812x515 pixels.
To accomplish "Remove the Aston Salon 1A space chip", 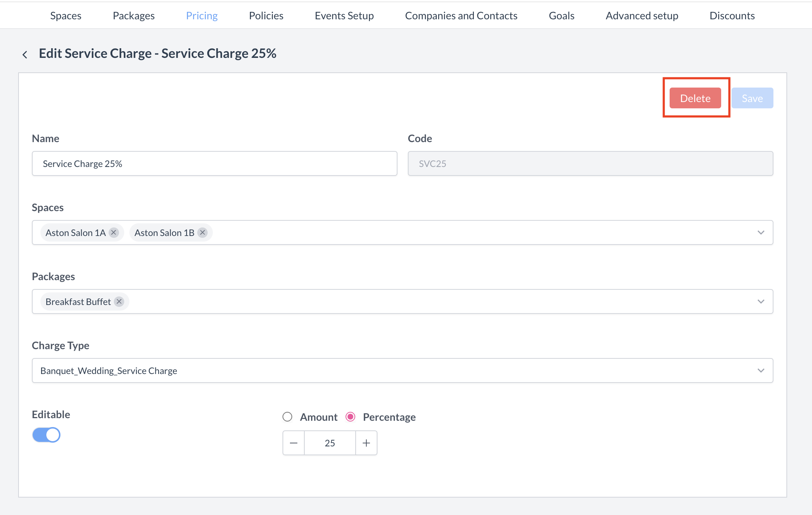I will pos(113,232).
